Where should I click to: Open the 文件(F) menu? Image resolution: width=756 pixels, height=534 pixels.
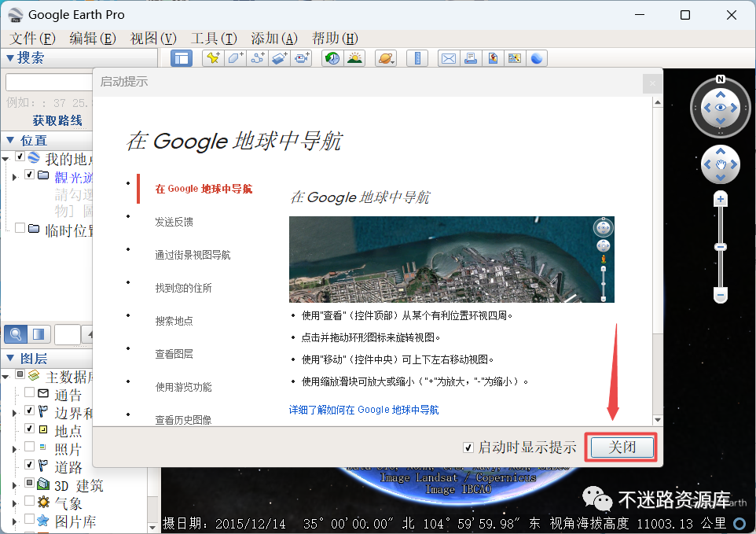click(x=32, y=38)
